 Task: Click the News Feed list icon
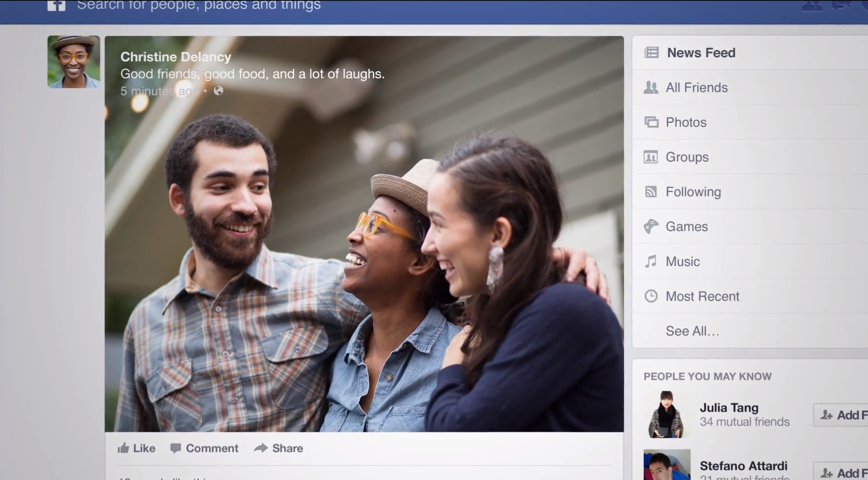click(x=651, y=53)
